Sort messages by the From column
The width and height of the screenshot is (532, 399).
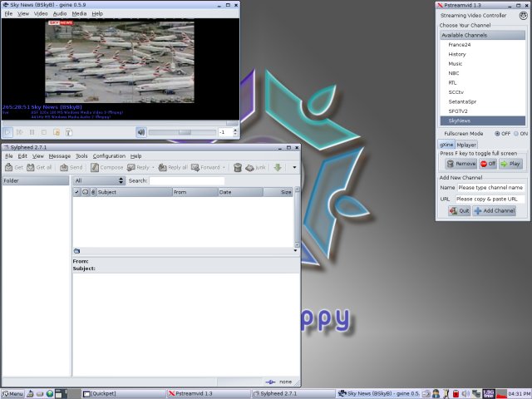195,192
